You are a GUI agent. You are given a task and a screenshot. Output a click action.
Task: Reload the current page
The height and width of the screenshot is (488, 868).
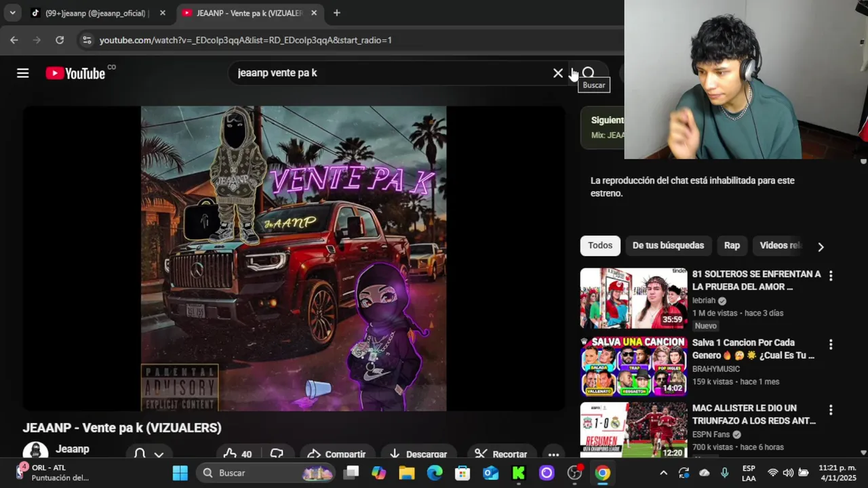(x=60, y=40)
